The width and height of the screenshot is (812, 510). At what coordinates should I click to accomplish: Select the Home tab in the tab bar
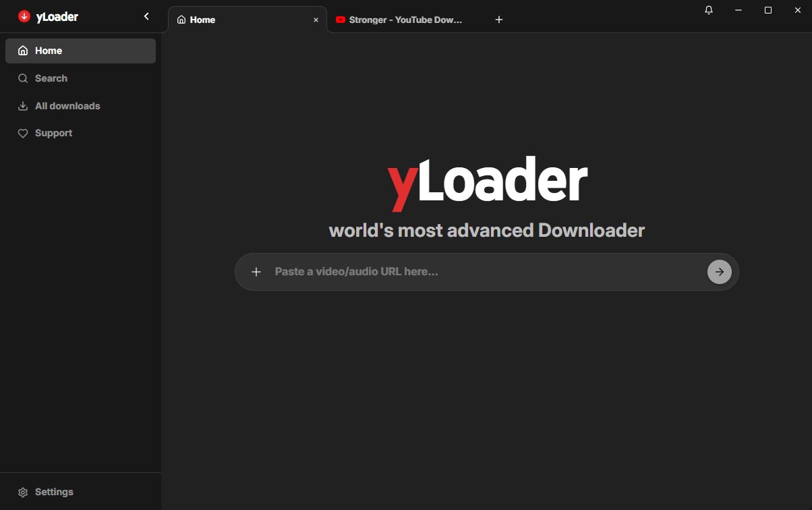pos(202,20)
